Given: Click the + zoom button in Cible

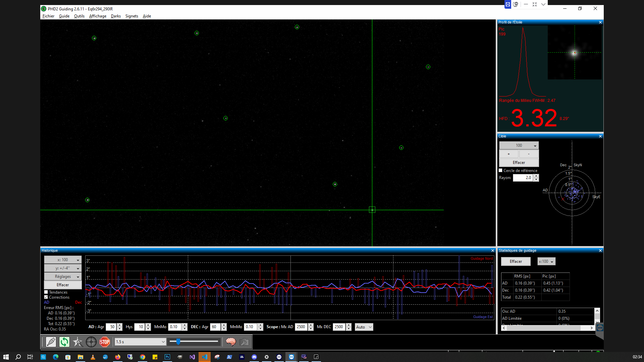Looking at the screenshot, I should [509, 154].
